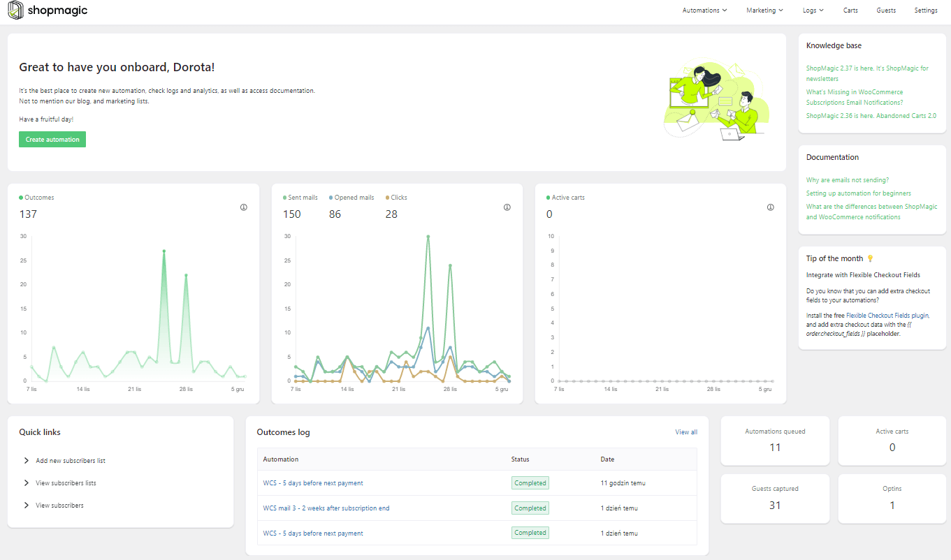
Task: Click the Automations queued card
Action: pos(775,441)
